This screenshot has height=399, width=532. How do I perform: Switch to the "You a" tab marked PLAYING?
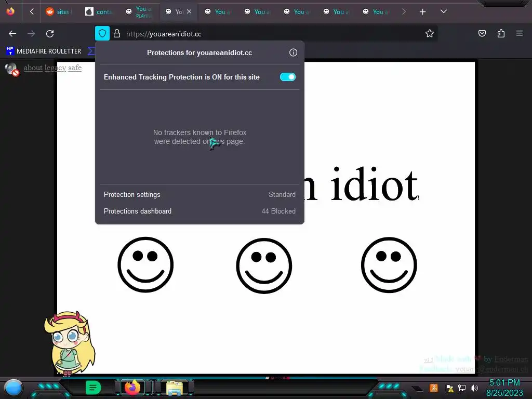click(x=138, y=12)
